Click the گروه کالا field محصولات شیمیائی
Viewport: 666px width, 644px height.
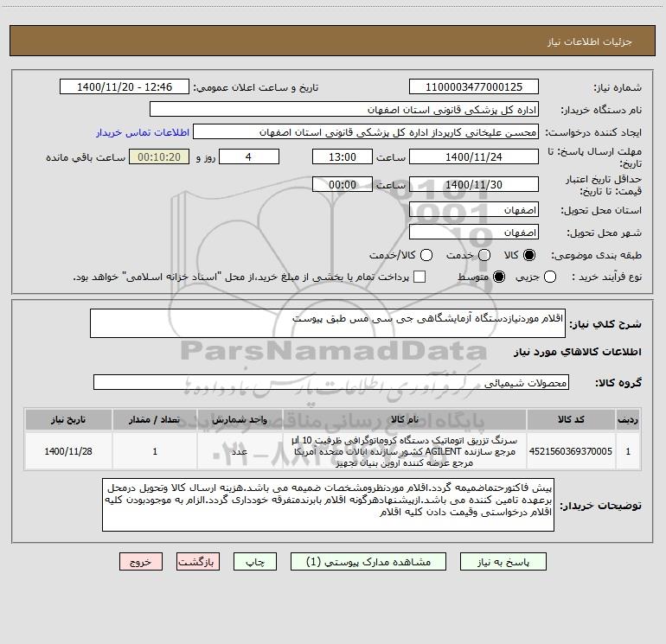click(x=331, y=382)
